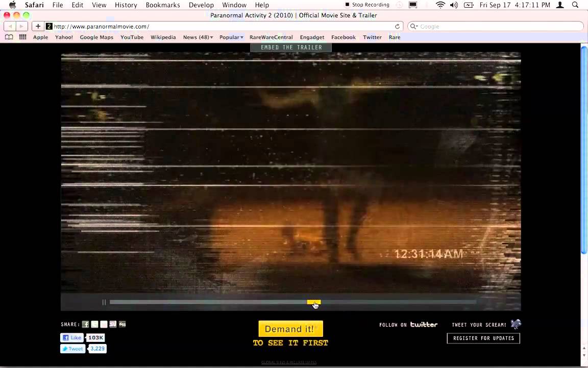This screenshot has width=588, height=368.
Task: Open the History menu
Action: 126,5
